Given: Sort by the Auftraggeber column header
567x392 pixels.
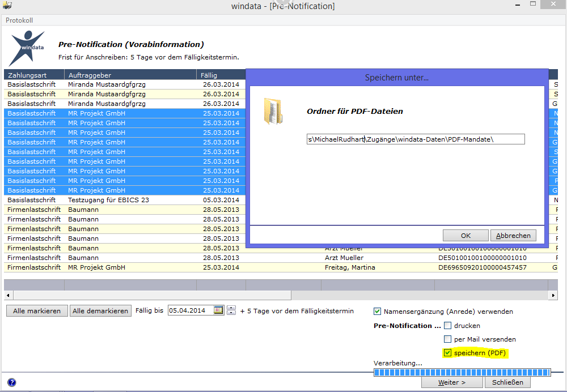Looking at the screenshot, I should click(x=130, y=75).
